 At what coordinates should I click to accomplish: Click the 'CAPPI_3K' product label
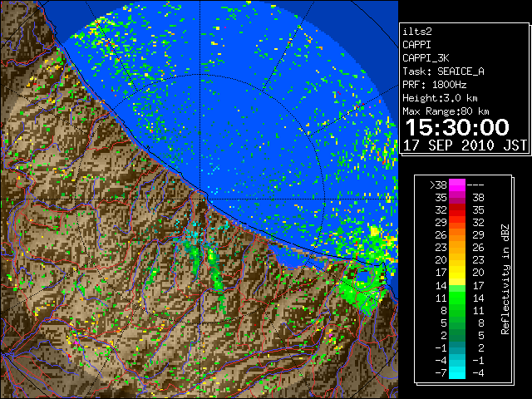(x=426, y=58)
